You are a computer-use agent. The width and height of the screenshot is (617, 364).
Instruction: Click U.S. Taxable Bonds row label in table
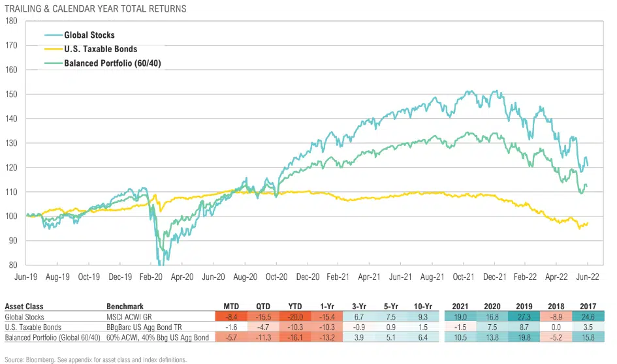[x=33, y=327]
